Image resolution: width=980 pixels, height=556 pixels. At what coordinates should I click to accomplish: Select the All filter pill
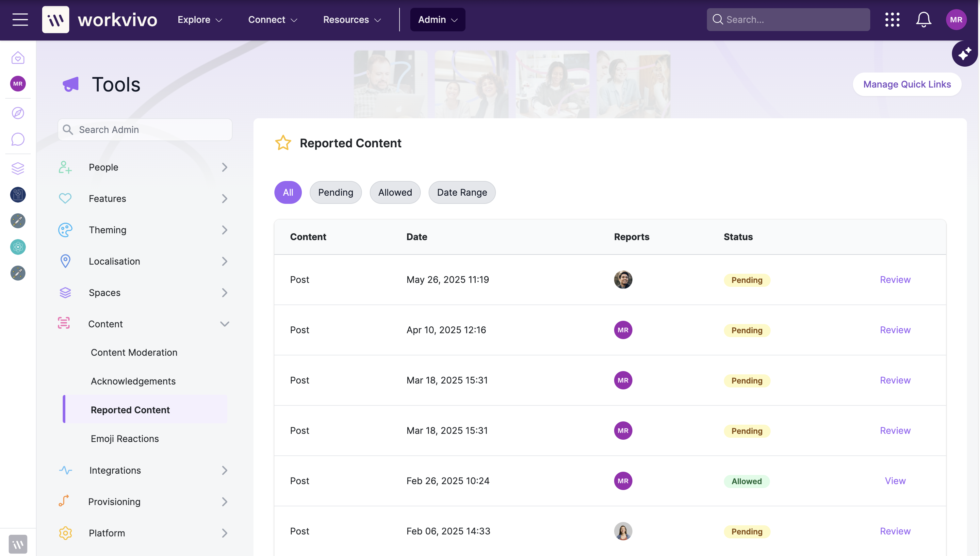tap(288, 192)
